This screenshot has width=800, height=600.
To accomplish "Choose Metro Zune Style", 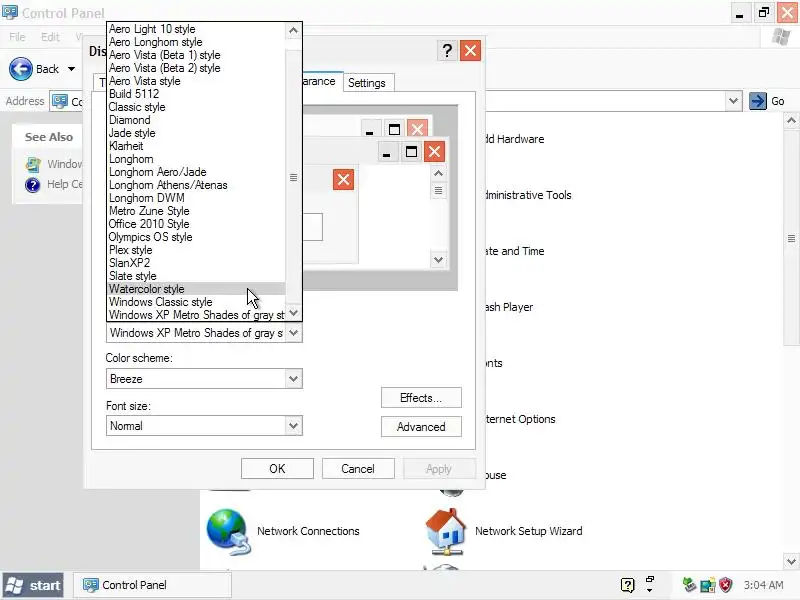I will point(196,211).
